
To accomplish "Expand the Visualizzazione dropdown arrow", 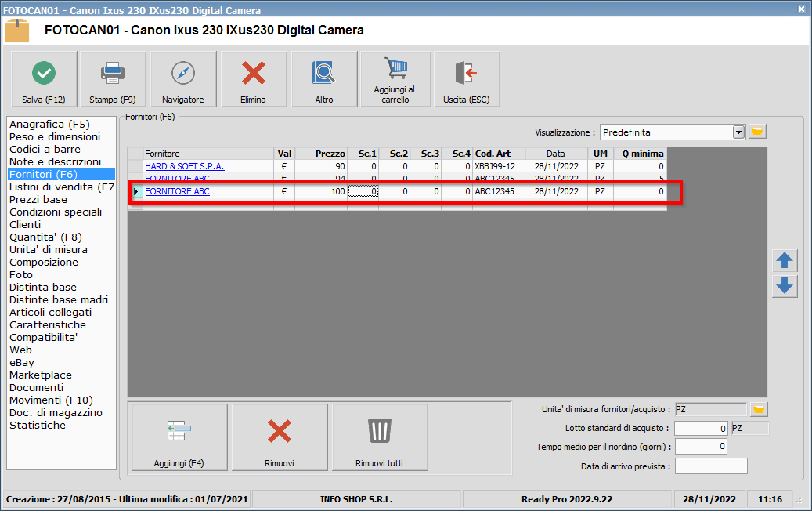I will (738, 132).
